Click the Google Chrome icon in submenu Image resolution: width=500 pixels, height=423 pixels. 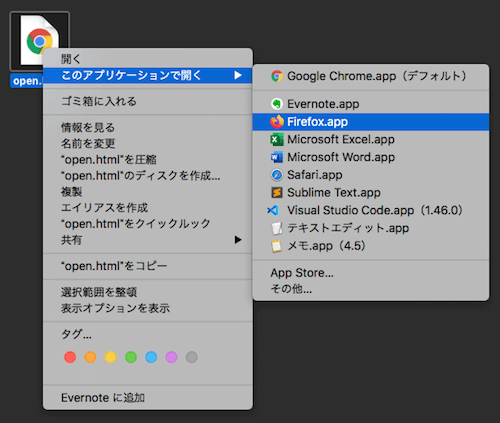point(277,76)
